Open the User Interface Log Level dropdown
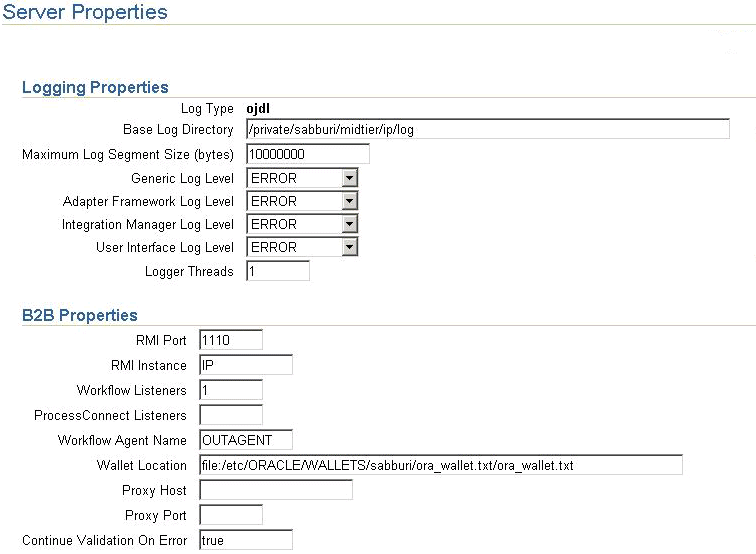 click(302, 247)
